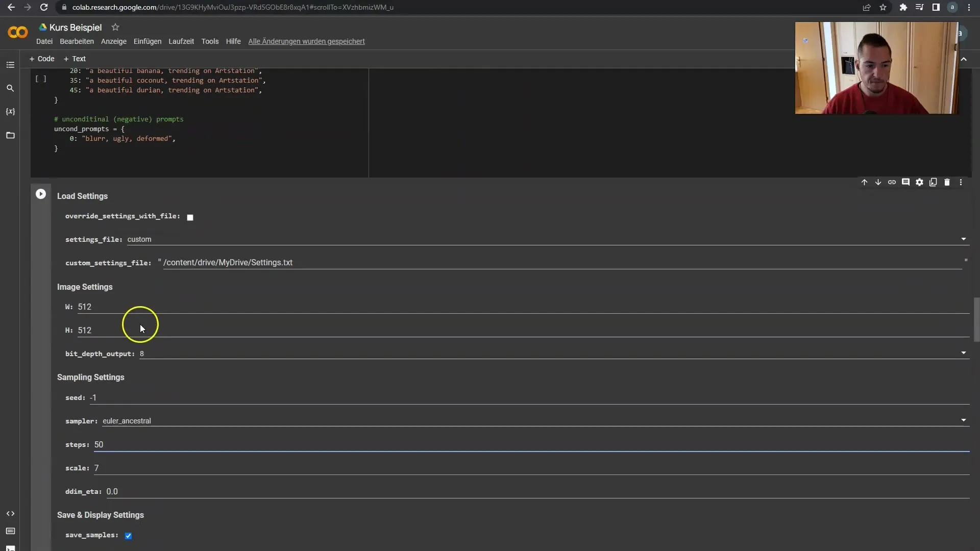Image resolution: width=980 pixels, height=551 pixels.
Task: Go back in browser
Action: click(x=11, y=7)
